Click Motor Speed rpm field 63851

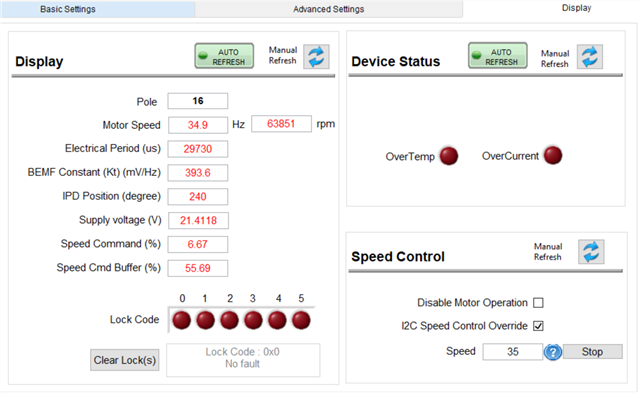281,124
